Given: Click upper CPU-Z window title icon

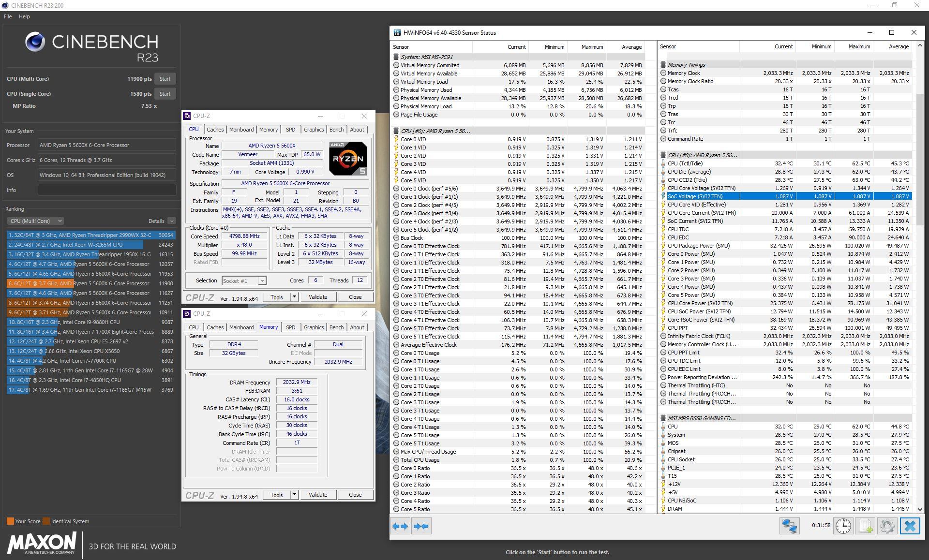Looking at the screenshot, I should [187, 116].
